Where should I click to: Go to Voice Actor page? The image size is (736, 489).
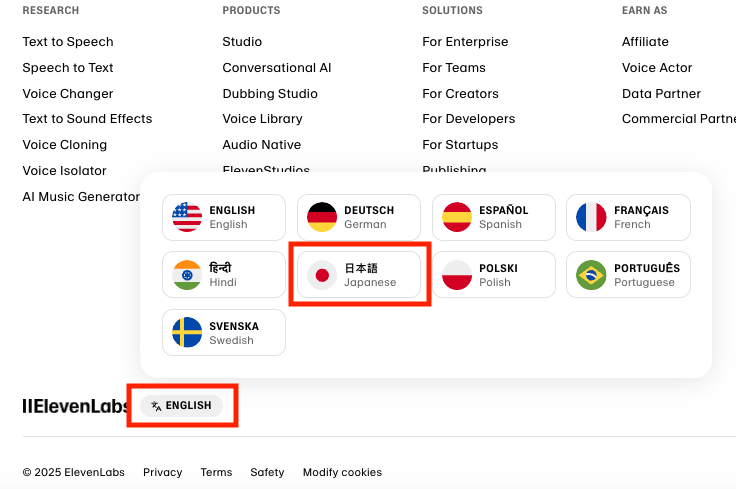pos(657,68)
